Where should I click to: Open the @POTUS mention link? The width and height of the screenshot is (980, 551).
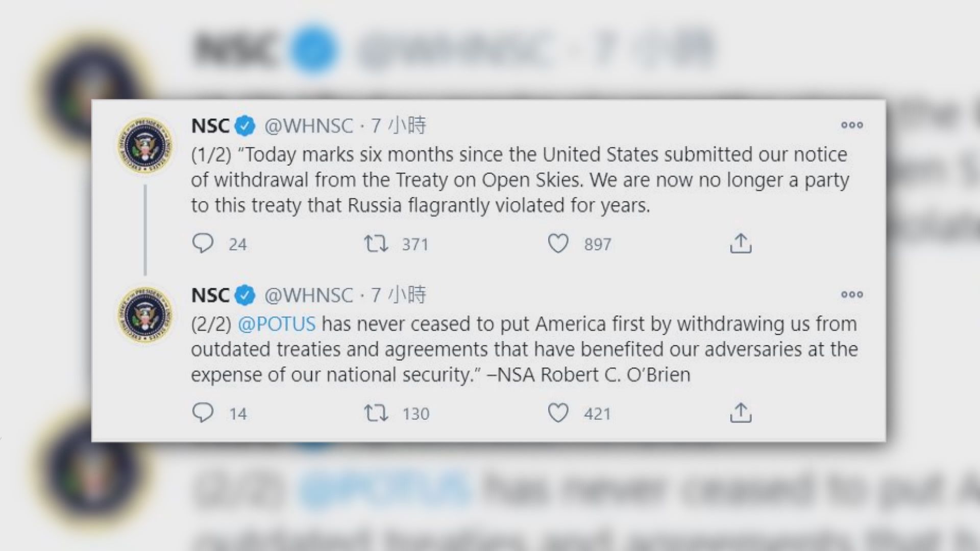coord(277,324)
